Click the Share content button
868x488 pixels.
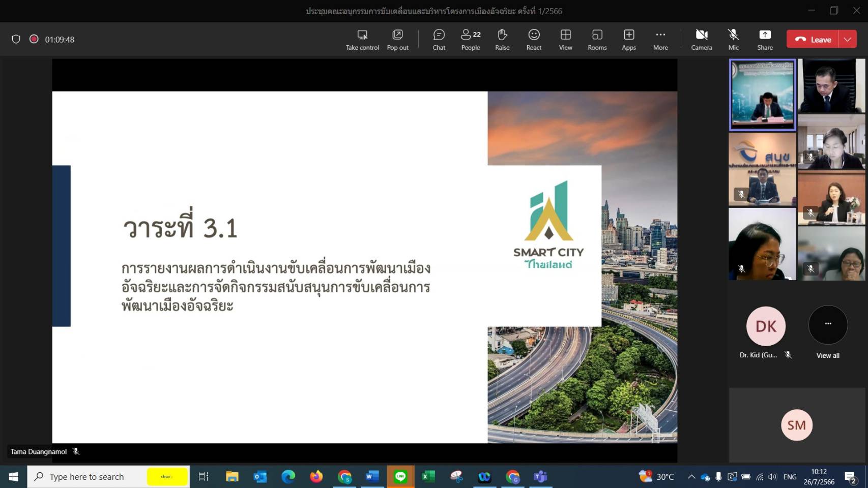765,40
